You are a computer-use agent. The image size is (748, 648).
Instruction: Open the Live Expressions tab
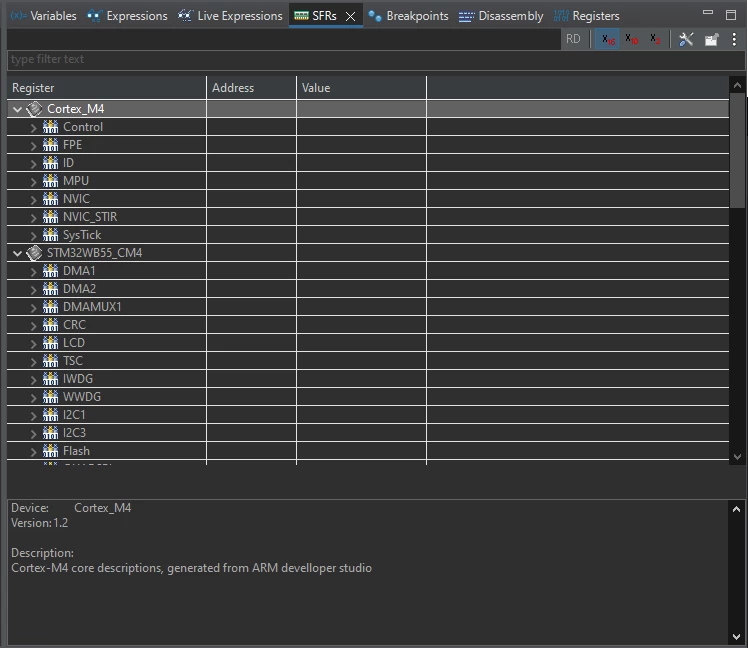click(x=230, y=16)
